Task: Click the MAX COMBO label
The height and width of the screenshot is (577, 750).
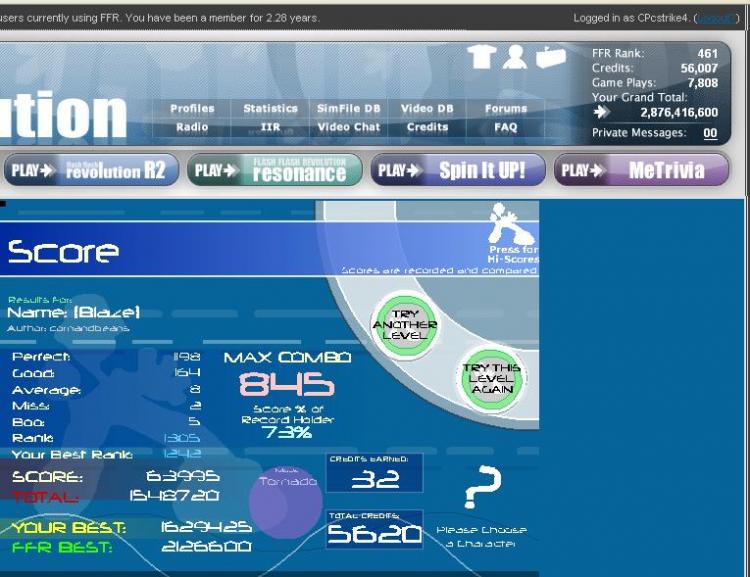Action: click(x=287, y=357)
